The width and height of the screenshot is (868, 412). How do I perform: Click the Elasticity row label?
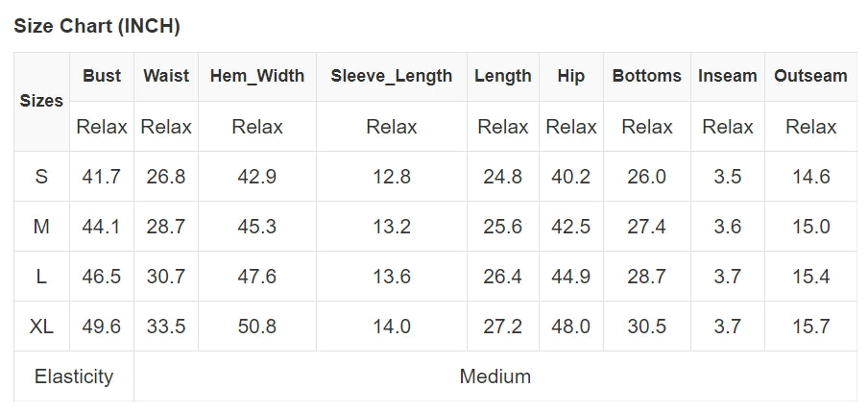click(74, 376)
